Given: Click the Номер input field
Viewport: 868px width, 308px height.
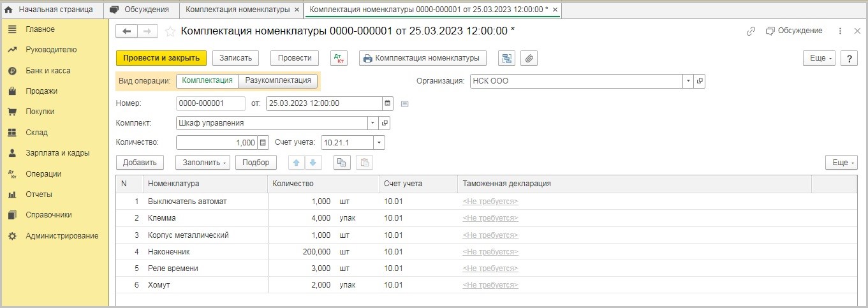Looking at the screenshot, I should (210, 103).
